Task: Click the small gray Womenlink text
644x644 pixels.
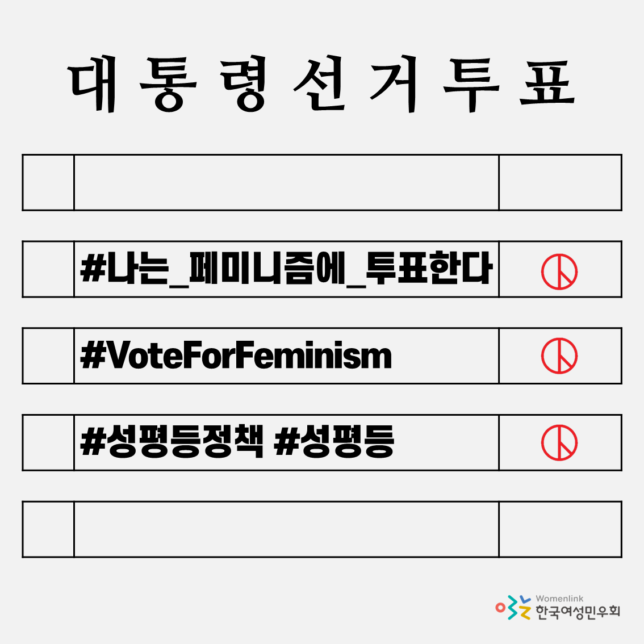Action: [559, 599]
